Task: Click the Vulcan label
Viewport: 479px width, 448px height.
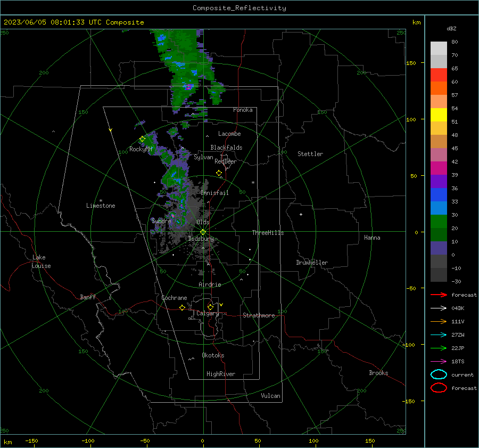Action: click(x=271, y=396)
